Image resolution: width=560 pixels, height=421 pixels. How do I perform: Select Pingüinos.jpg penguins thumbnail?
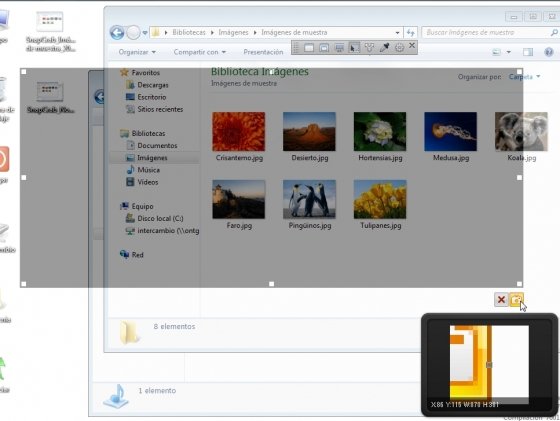point(309,199)
